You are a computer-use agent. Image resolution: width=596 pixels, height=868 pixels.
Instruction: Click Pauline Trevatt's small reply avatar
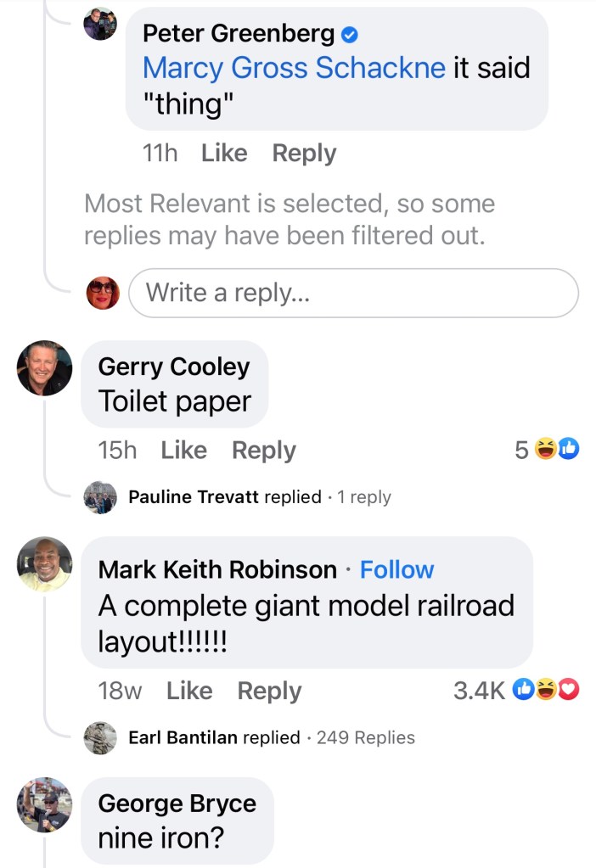pos(100,497)
